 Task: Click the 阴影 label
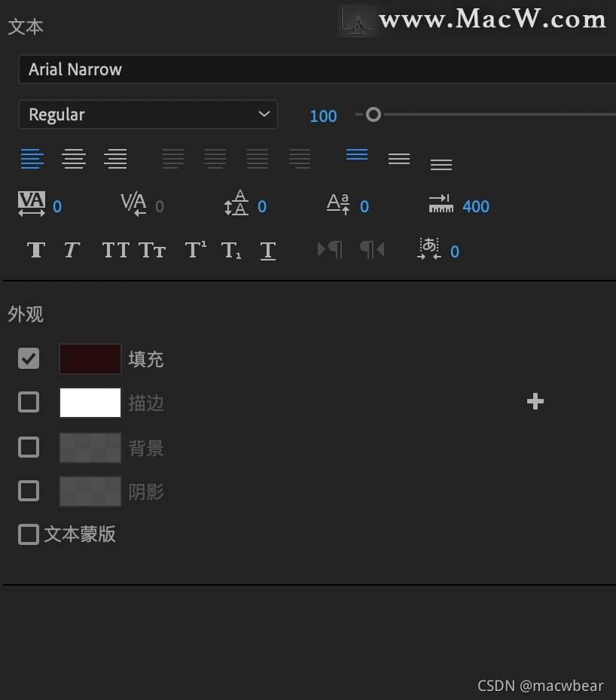(x=146, y=492)
